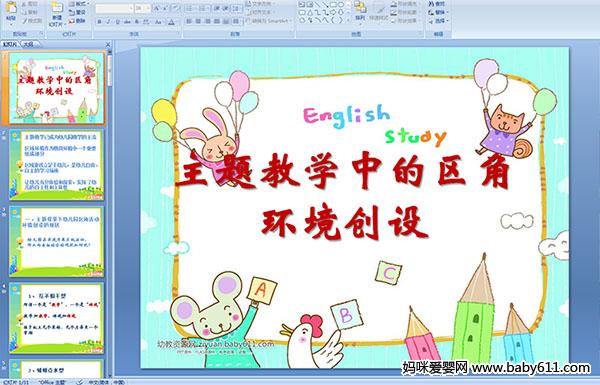600x385 pixels.
Task: Toggle Underline formatting
Action: 117,22
